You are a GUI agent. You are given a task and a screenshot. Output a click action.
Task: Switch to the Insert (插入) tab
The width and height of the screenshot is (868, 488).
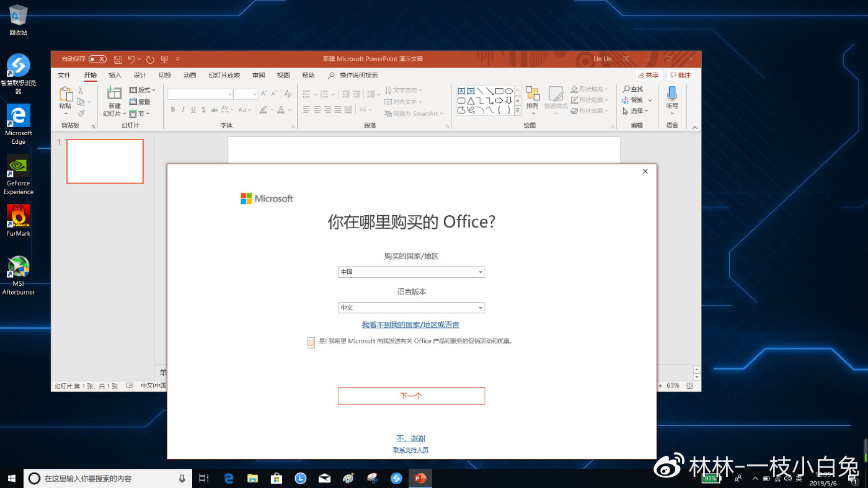115,75
